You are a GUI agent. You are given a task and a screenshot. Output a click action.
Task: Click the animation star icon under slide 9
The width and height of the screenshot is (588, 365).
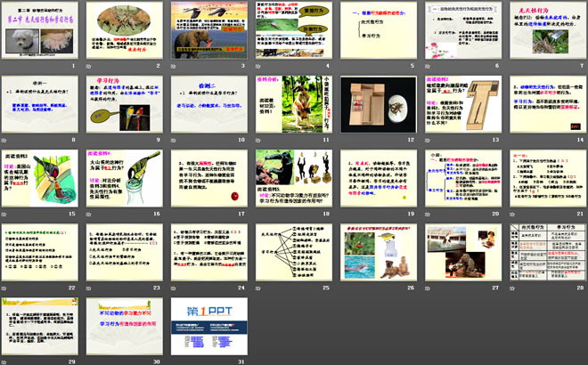[89, 140]
